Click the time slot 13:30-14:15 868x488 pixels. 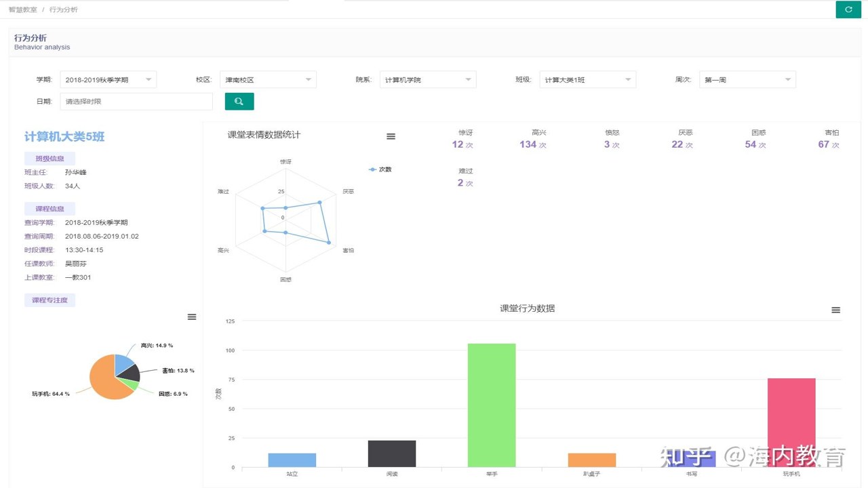tap(84, 250)
